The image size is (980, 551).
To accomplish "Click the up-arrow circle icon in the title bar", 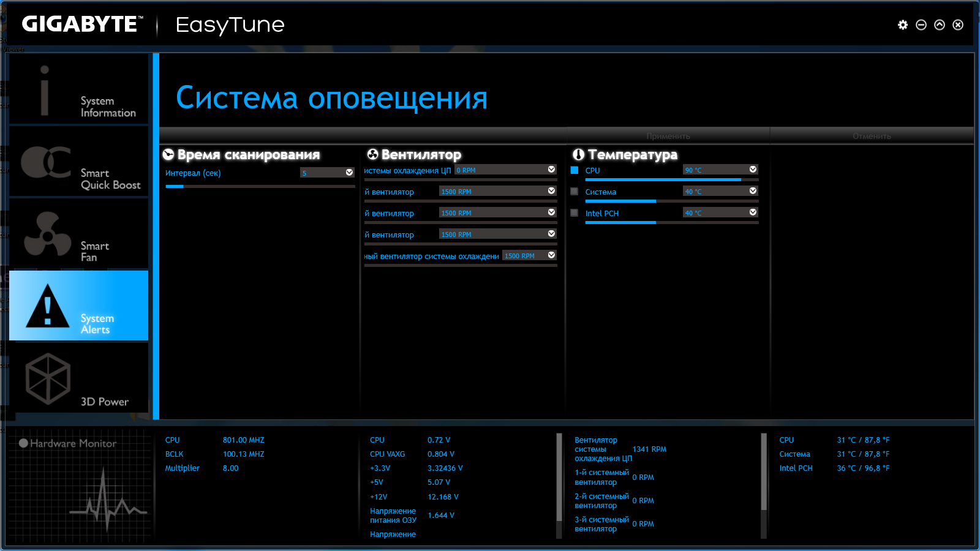I will pos(940,24).
